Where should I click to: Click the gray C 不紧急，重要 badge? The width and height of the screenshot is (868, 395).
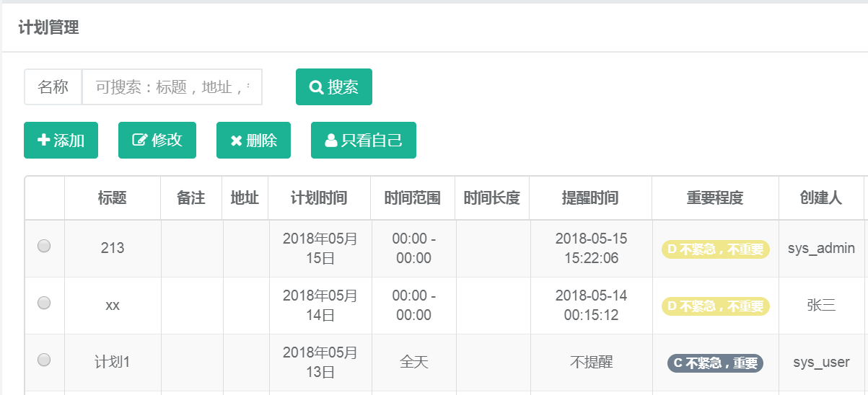point(715,363)
